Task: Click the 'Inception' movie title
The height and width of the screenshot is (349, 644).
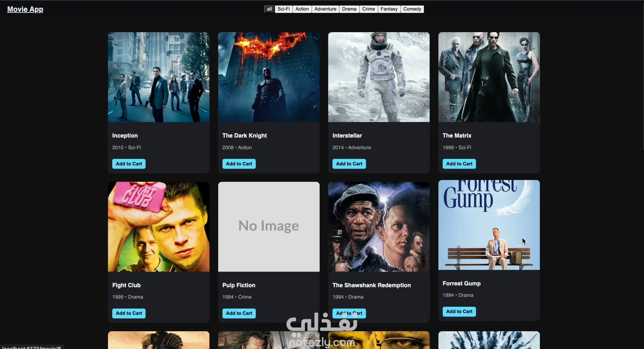Action: (x=125, y=136)
